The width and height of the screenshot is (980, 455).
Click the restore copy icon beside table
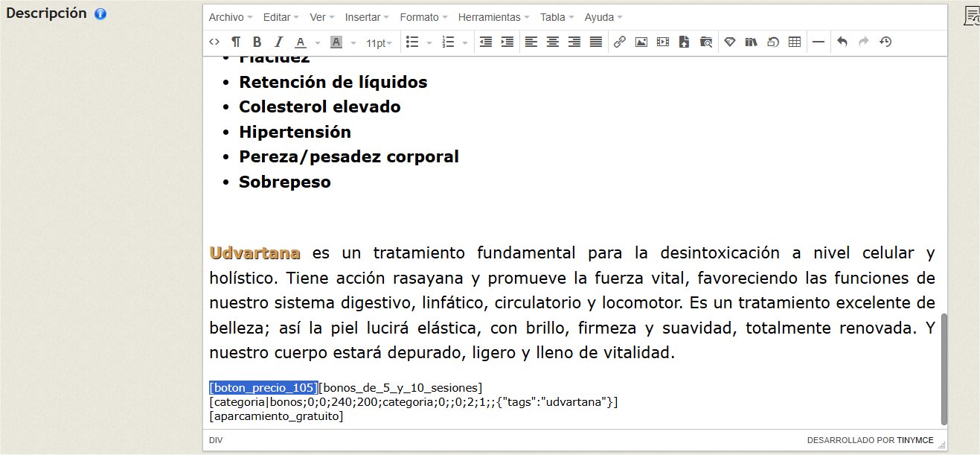pyautogui.click(x=773, y=42)
